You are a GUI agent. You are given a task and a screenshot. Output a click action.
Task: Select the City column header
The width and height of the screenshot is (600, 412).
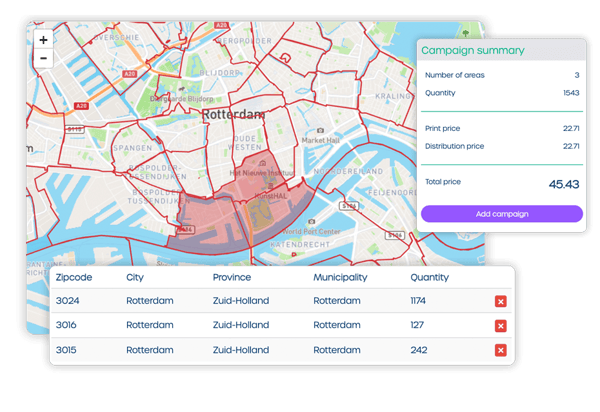135,277
